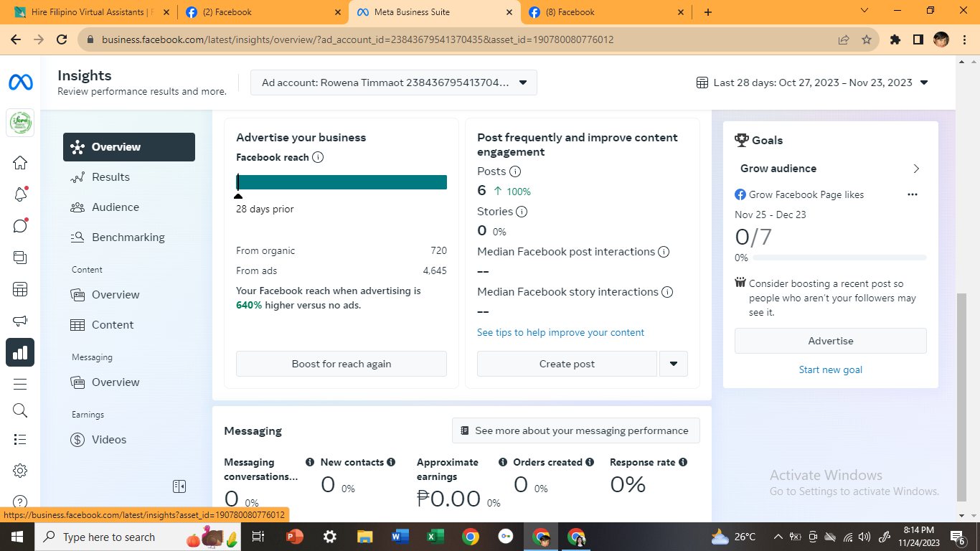Expand the Grow audience goal chevron
980x551 pixels.
pyautogui.click(x=916, y=169)
